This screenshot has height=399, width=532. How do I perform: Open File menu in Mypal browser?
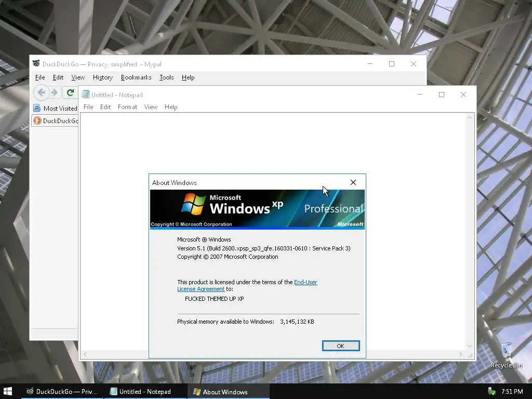pyautogui.click(x=40, y=77)
